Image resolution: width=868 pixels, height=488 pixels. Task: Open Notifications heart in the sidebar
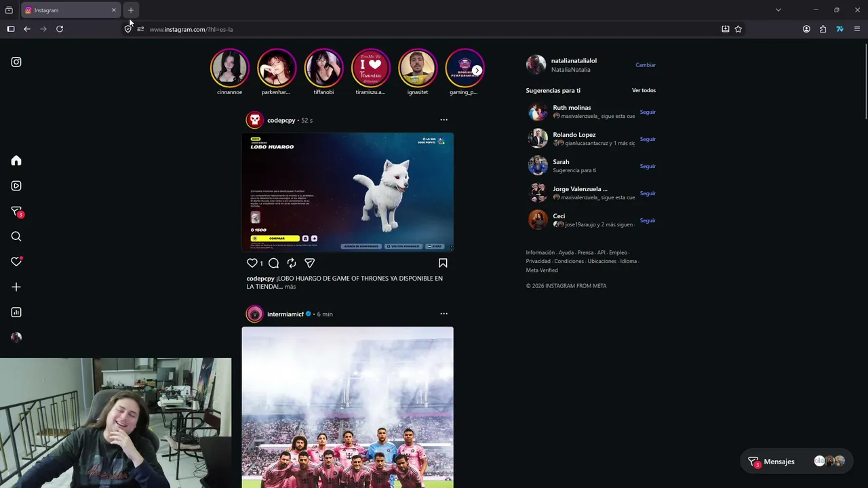pos(16,262)
